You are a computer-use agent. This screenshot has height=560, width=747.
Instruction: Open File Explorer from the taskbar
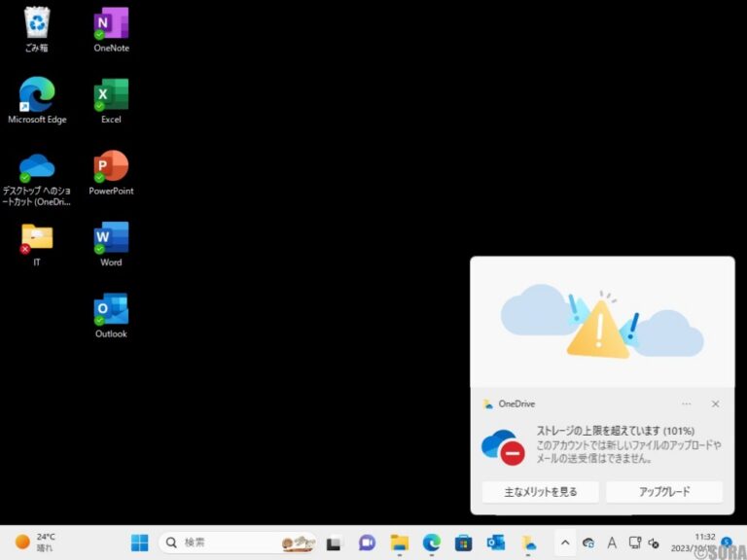tap(399, 542)
